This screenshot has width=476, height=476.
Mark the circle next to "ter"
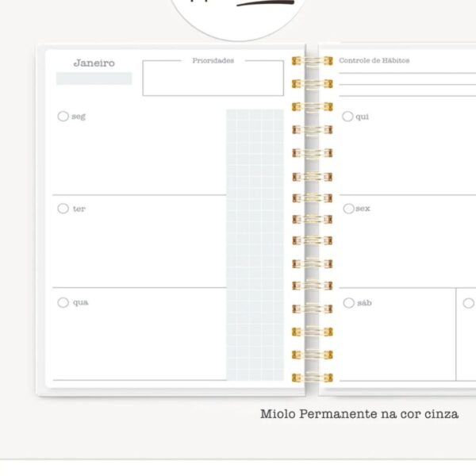tap(63, 209)
